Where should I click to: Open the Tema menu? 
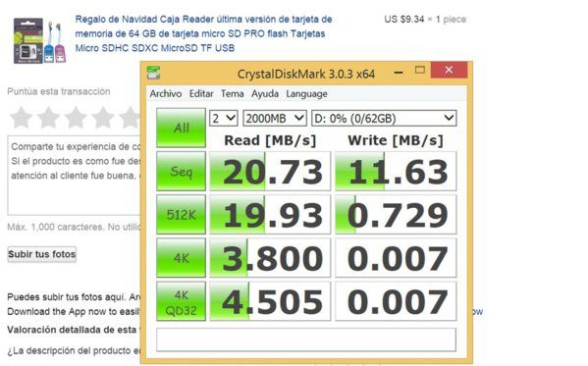pyautogui.click(x=232, y=94)
